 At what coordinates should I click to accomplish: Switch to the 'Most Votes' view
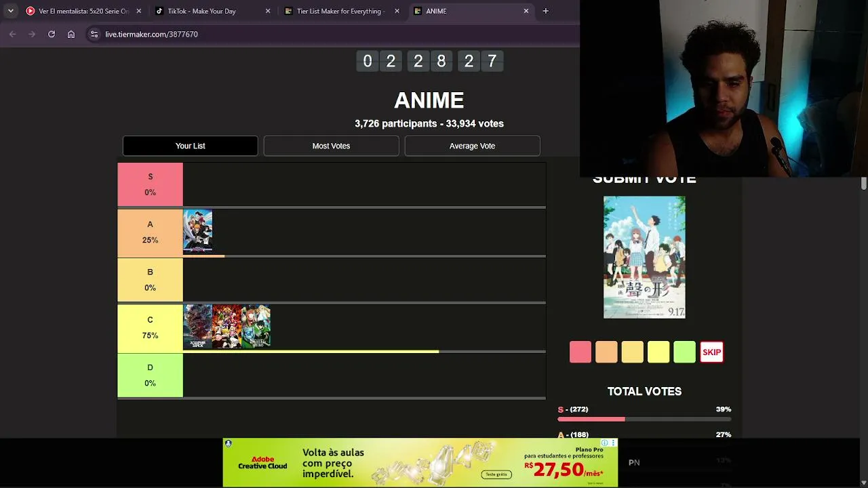point(332,146)
